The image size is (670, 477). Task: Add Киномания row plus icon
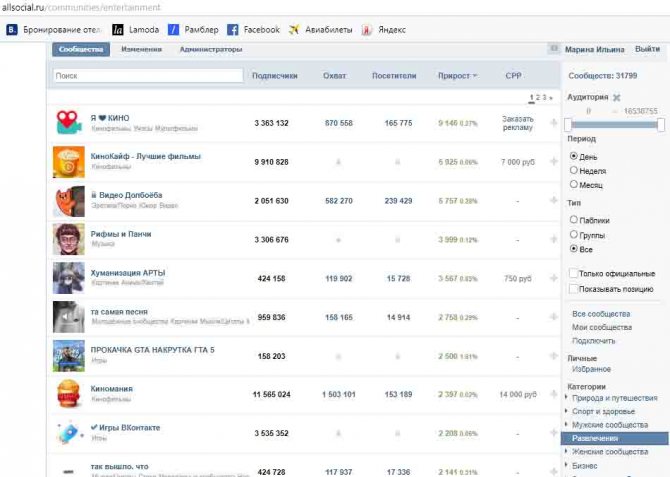pos(553,394)
